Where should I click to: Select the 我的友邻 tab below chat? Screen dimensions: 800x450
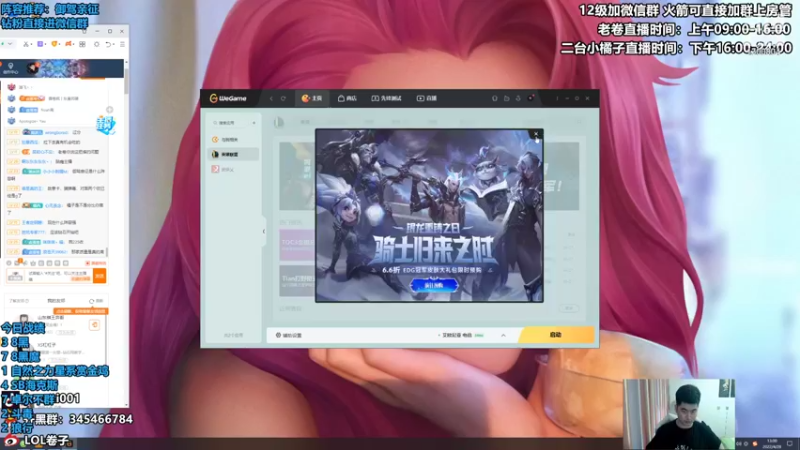point(57,301)
